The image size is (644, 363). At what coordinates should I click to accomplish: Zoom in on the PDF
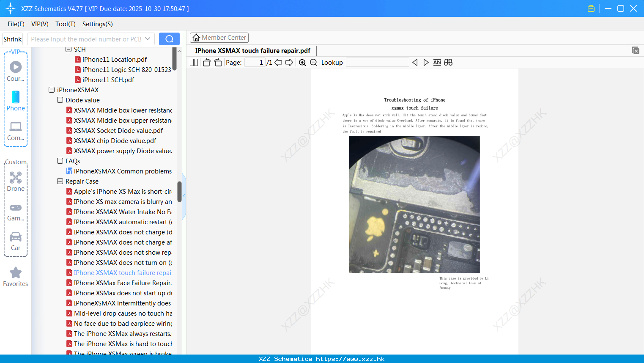pos(302,63)
